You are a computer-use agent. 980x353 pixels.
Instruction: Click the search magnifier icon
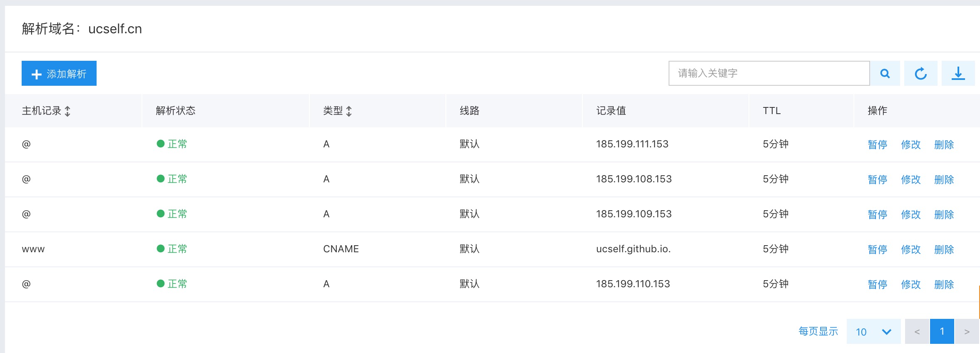(x=885, y=74)
